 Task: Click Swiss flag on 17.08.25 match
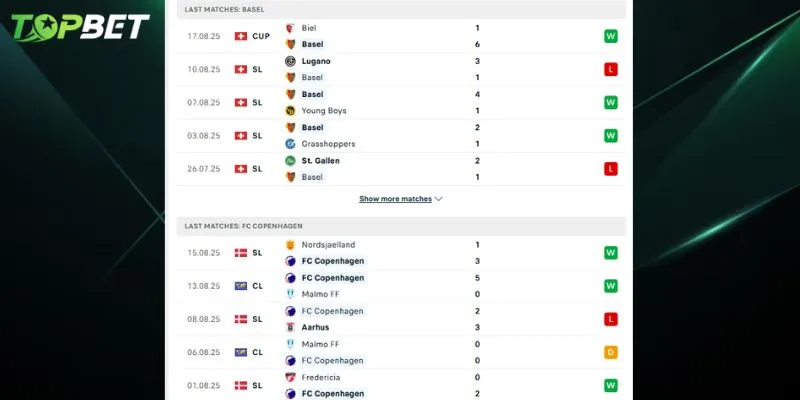241,36
